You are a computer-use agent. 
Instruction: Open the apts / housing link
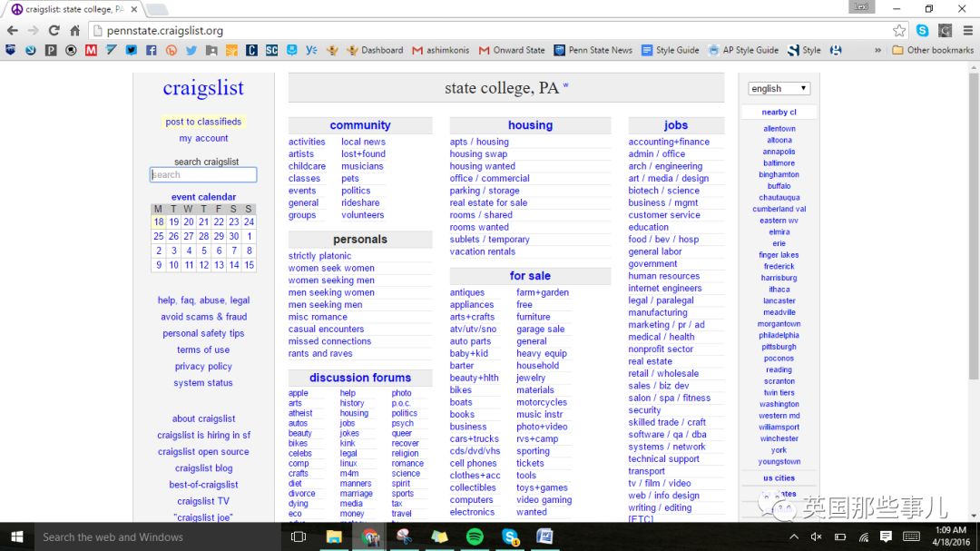479,142
